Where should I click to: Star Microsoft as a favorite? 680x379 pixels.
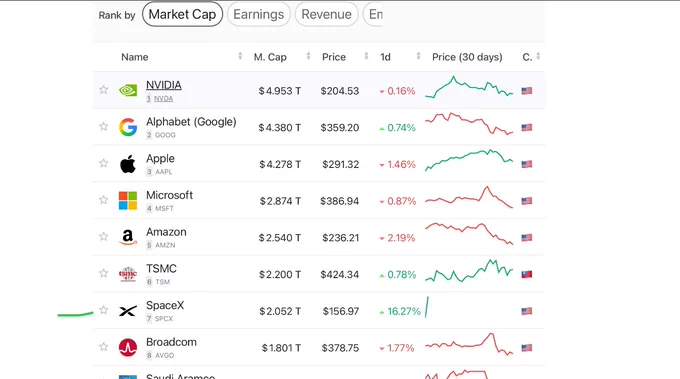click(x=103, y=200)
